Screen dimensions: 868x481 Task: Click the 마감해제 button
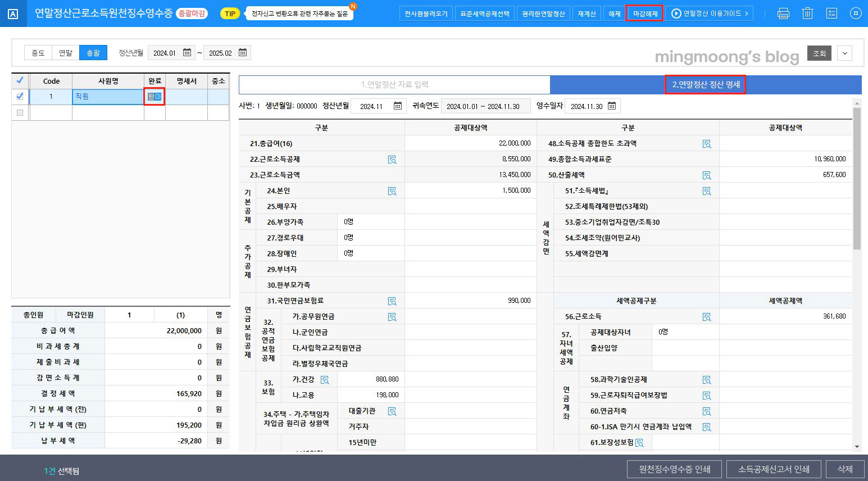(x=644, y=12)
